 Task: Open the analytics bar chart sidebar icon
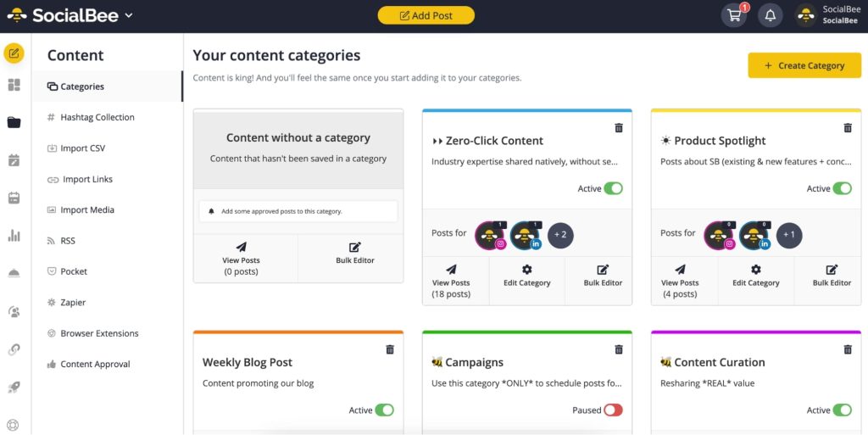pyautogui.click(x=14, y=236)
